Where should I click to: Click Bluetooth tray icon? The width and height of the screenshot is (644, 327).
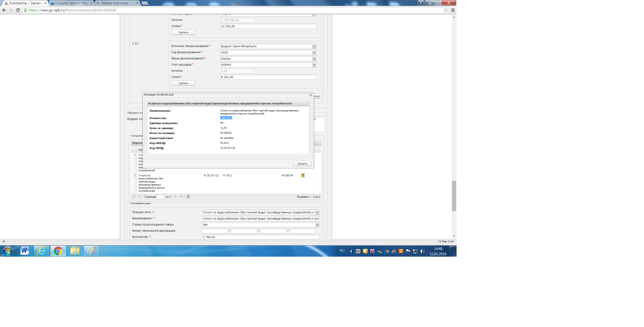pos(351,251)
